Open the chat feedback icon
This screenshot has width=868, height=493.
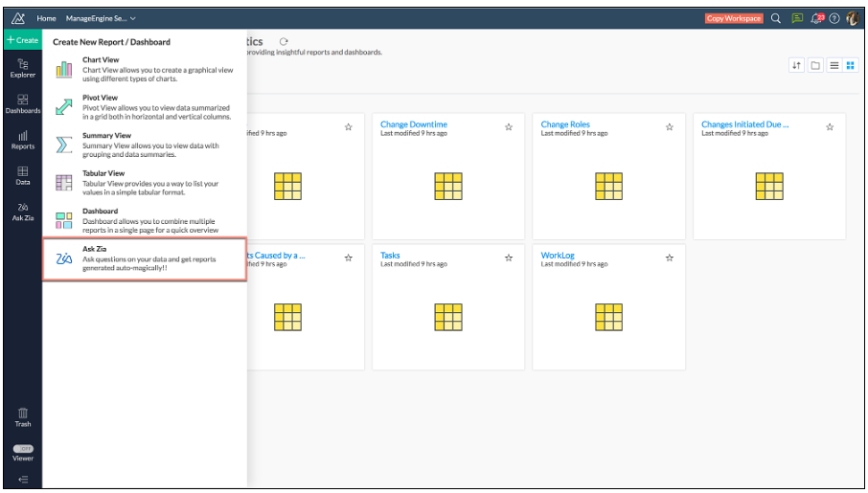pos(797,18)
